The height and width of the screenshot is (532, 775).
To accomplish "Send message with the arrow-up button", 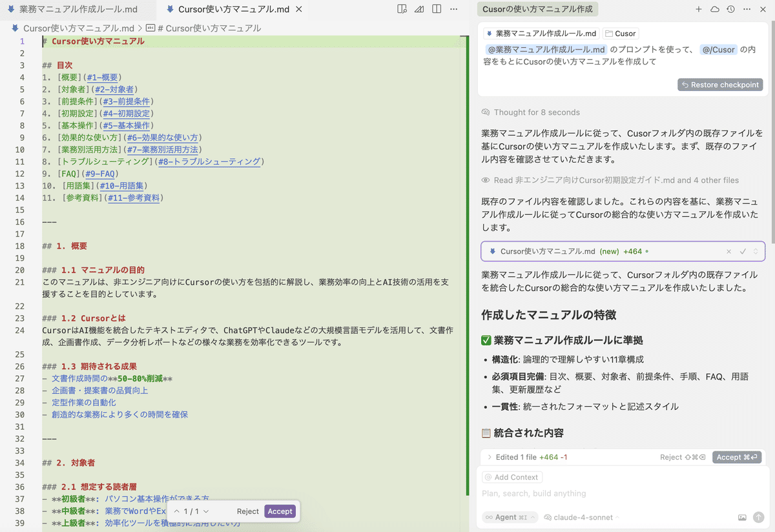I will pyautogui.click(x=758, y=517).
